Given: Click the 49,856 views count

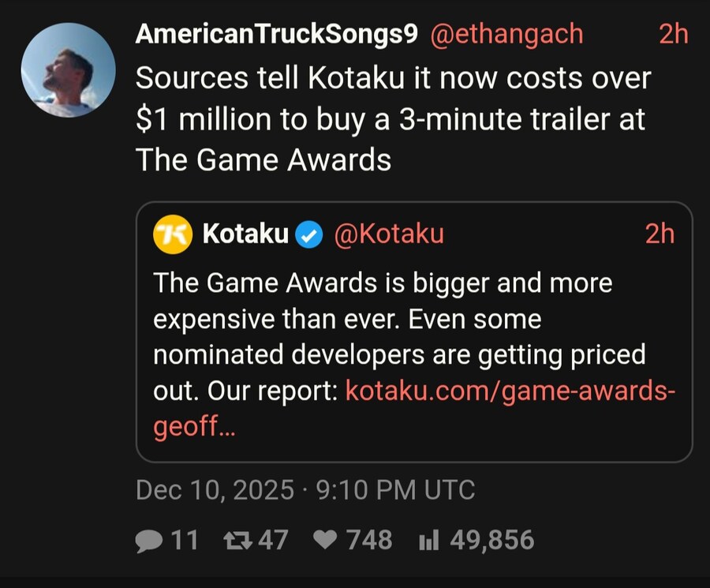Looking at the screenshot, I should pyautogui.click(x=491, y=540).
